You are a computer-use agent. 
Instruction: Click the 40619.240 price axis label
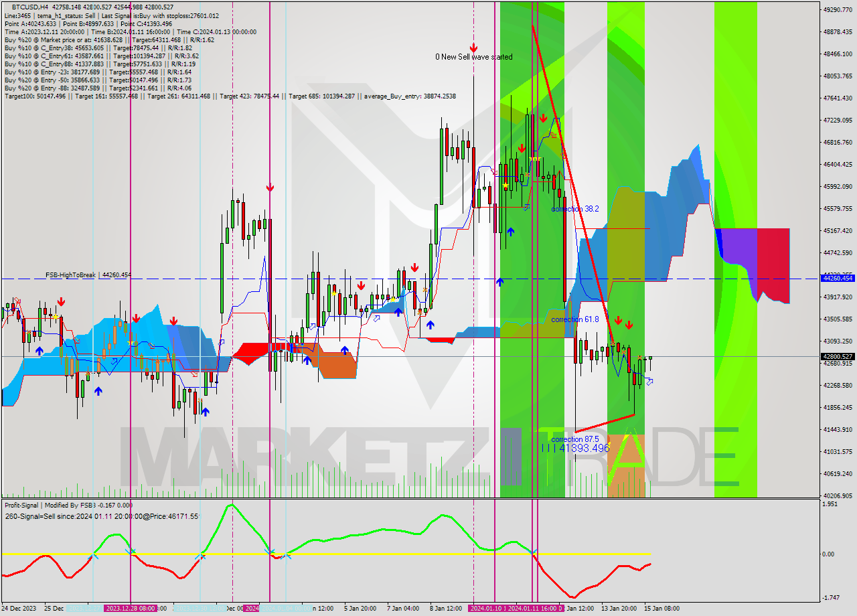(838, 473)
